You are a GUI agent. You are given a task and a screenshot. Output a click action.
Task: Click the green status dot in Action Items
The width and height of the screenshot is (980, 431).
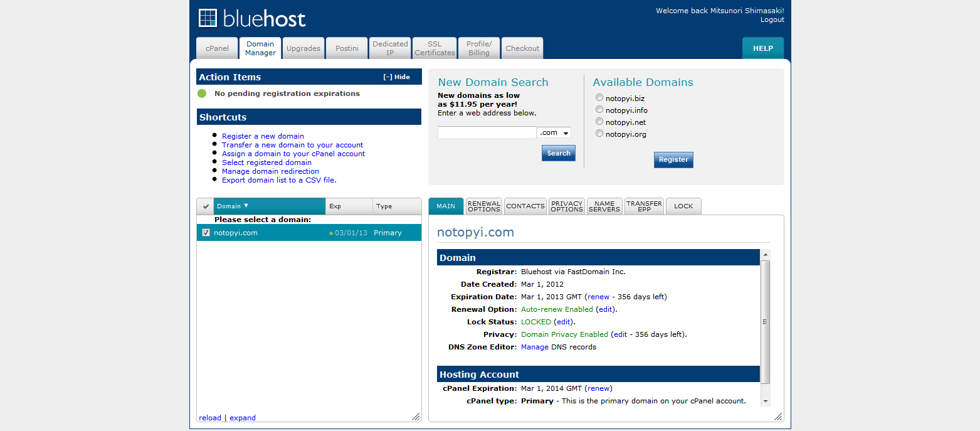pyautogui.click(x=202, y=93)
